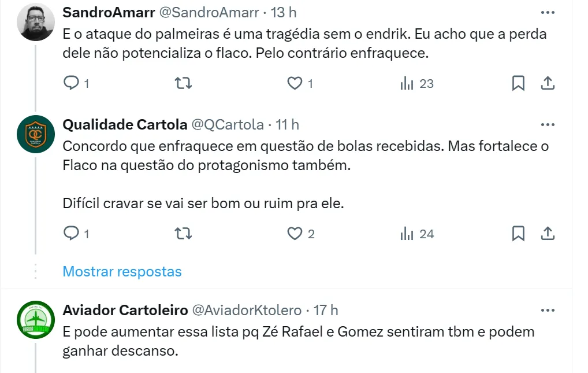Retweet Qualidade Cartola's post
588x373 pixels.
183,234
